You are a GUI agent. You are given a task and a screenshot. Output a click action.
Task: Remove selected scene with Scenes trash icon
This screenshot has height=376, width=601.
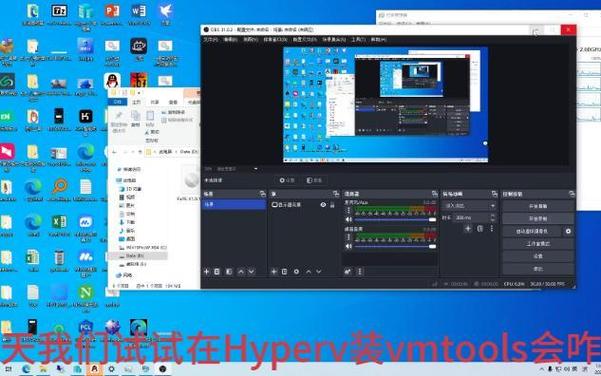tap(217, 272)
